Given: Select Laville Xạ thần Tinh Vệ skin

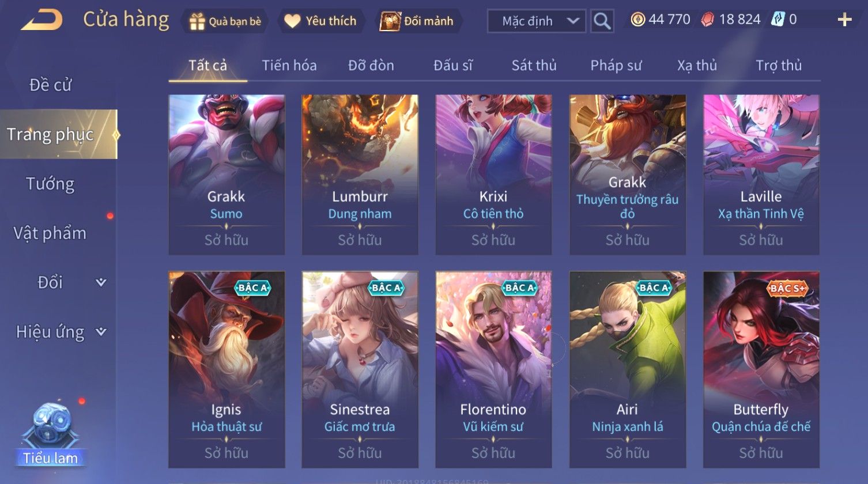Looking at the screenshot, I should coord(761,175).
